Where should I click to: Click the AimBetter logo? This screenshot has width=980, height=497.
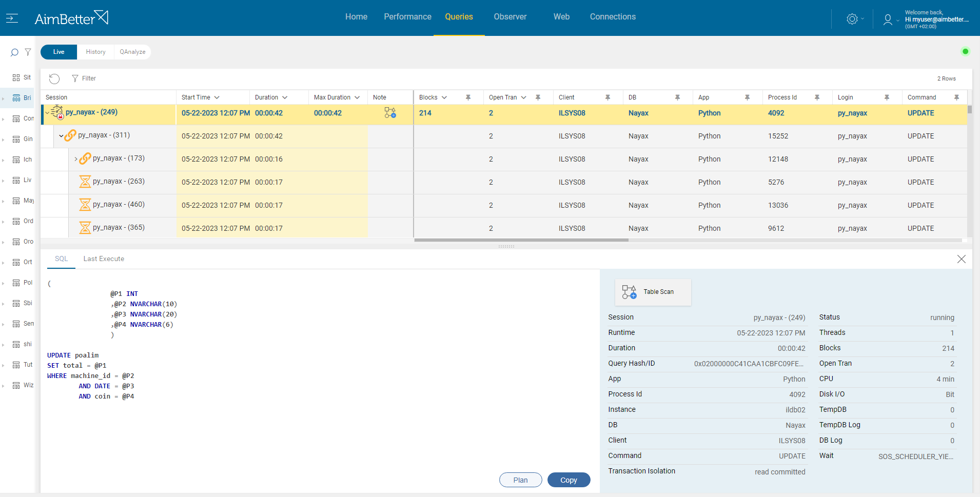pyautogui.click(x=71, y=18)
